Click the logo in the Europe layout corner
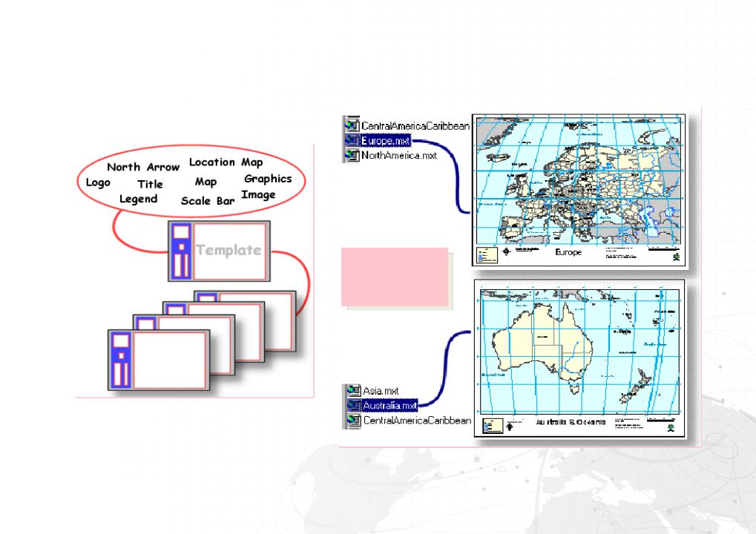The image size is (756, 534). coord(677,257)
